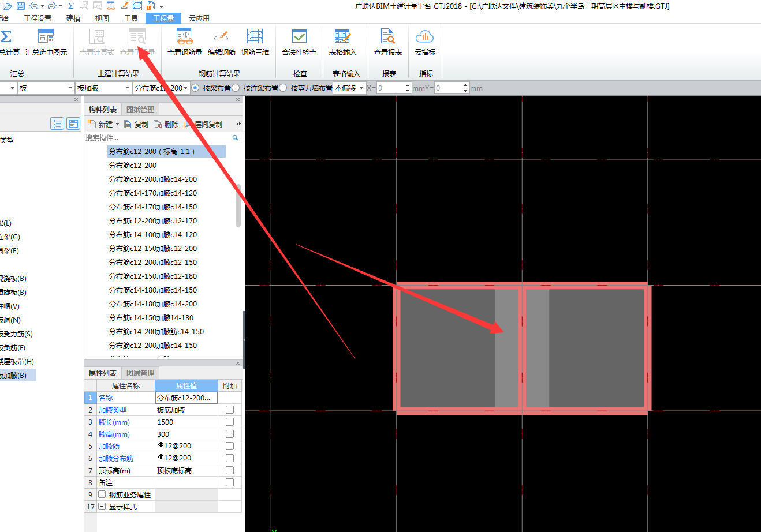761x532 pixels.
Task: Click the 新建 new component icon
Action: coord(91,124)
